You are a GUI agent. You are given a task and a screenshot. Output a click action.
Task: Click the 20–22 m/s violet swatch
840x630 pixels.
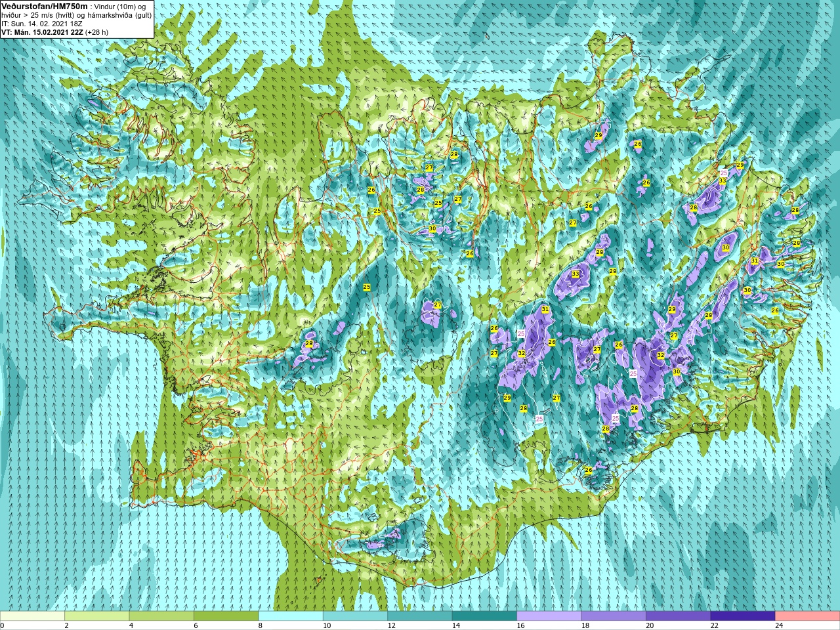679,616
